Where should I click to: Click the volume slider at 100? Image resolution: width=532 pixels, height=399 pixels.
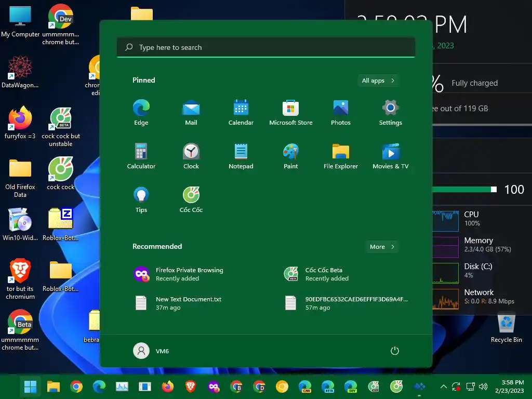pyautogui.click(x=464, y=189)
